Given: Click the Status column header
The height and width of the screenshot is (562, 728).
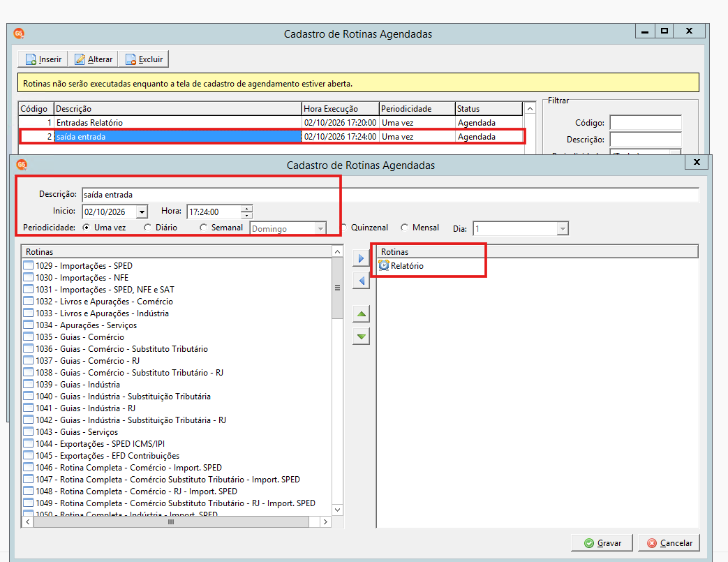Looking at the screenshot, I should tap(489, 109).
